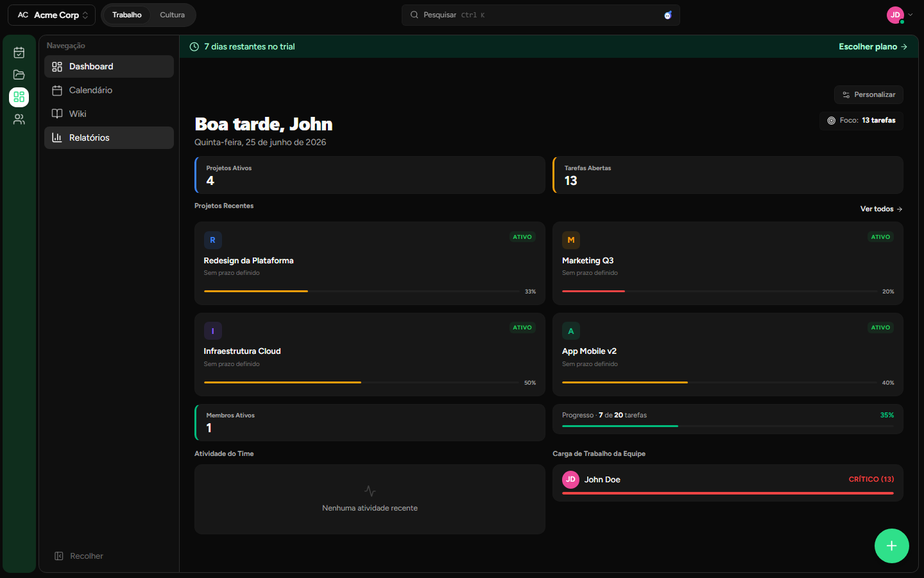Click App Mobile v2 40% progress bar
This screenshot has width=924, height=578.
point(720,383)
